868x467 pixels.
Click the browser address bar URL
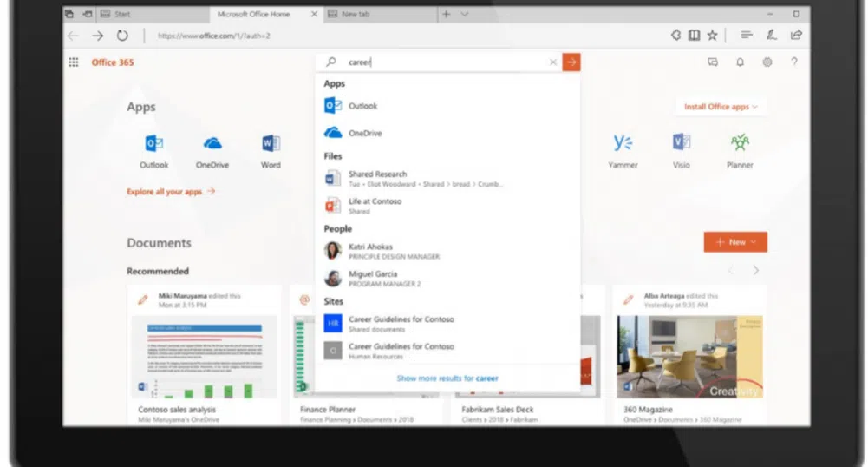(x=213, y=36)
